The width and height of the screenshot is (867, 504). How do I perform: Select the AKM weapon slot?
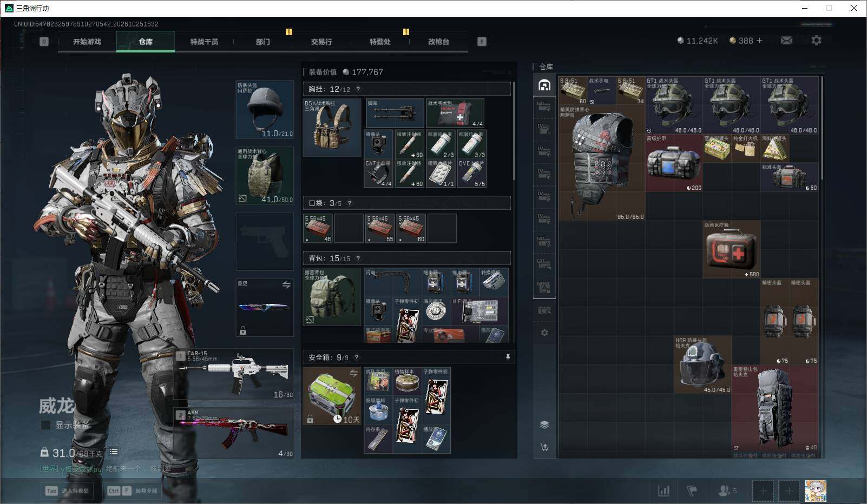point(234,433)
